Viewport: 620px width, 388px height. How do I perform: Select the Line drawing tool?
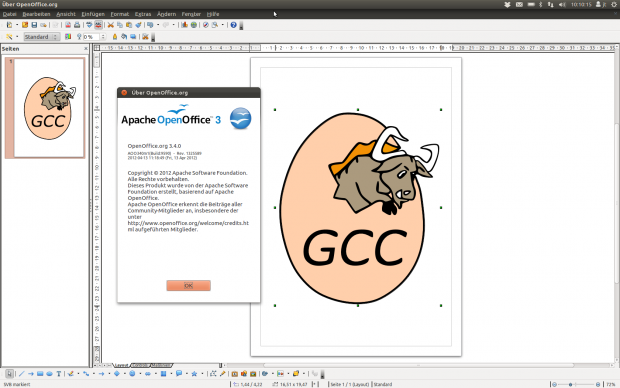coord(21,374)
